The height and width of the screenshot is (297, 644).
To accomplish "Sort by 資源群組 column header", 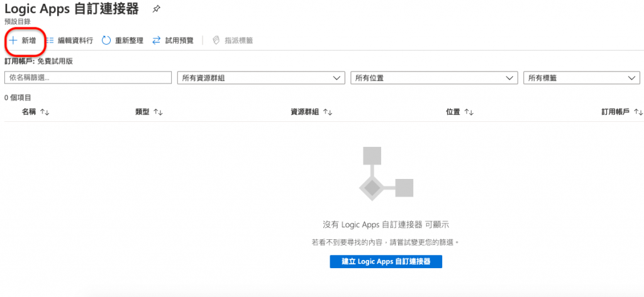I will [312, 112].
